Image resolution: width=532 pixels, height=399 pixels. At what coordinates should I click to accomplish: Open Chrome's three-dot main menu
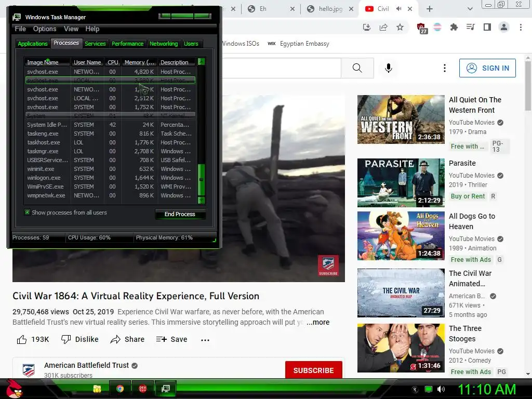[521, 27]
